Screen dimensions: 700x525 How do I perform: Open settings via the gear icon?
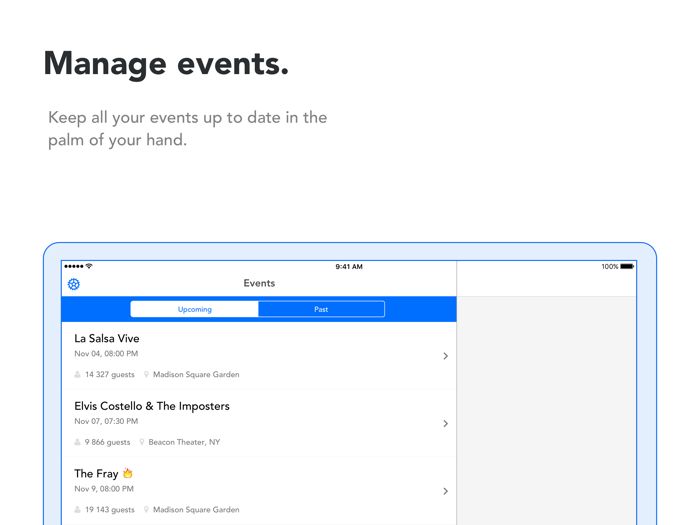tap(74, 284)
